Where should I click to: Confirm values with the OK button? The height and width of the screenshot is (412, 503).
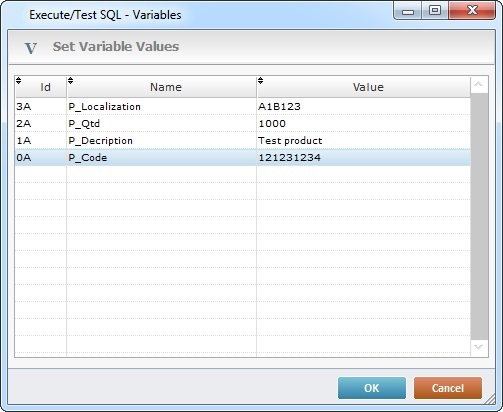point(372,388)
